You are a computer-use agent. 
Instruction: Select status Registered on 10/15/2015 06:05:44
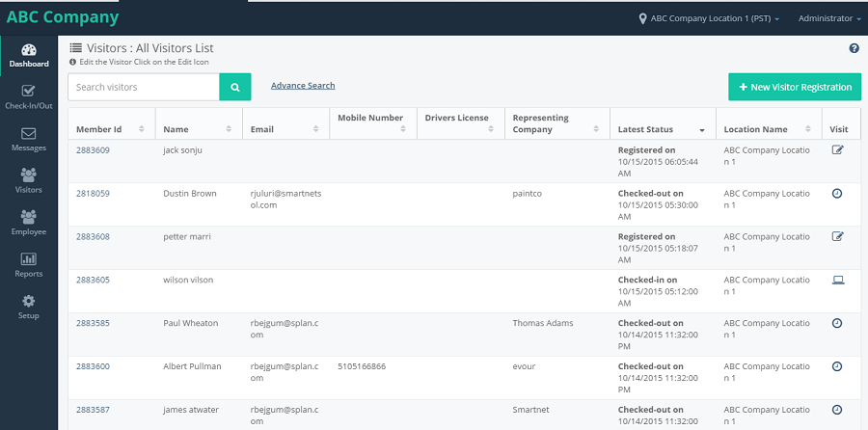[x=659, y=162]
